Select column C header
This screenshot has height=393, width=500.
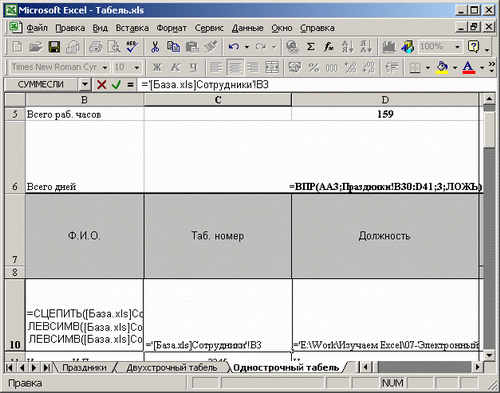click(218, 100)
